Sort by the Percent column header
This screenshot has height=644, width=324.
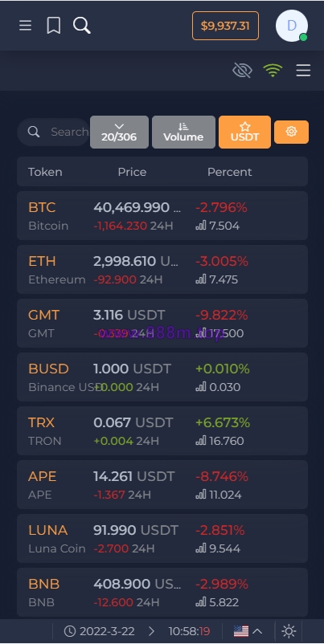coord(229,172)
